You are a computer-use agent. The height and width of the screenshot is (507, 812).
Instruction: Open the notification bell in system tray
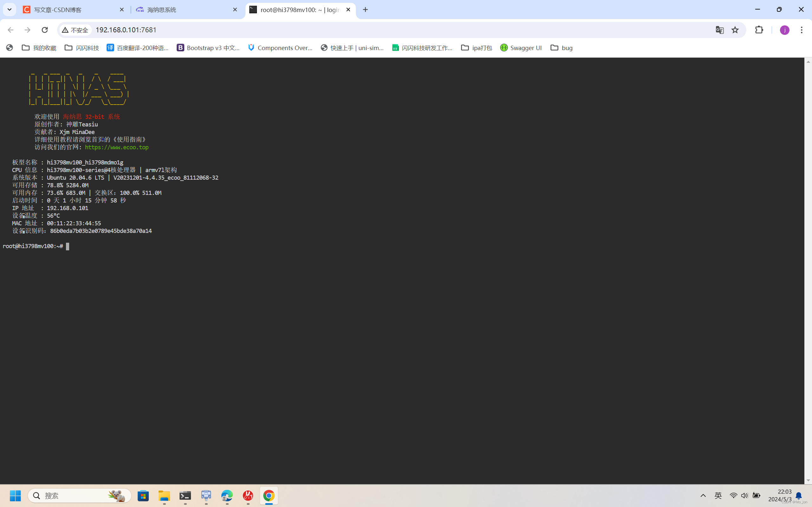click(x=799, y=496)
